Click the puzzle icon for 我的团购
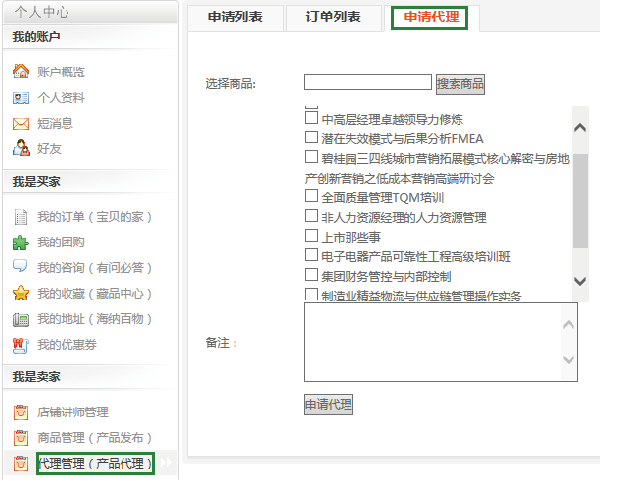The image size is (621, 481). pos(20,242)
